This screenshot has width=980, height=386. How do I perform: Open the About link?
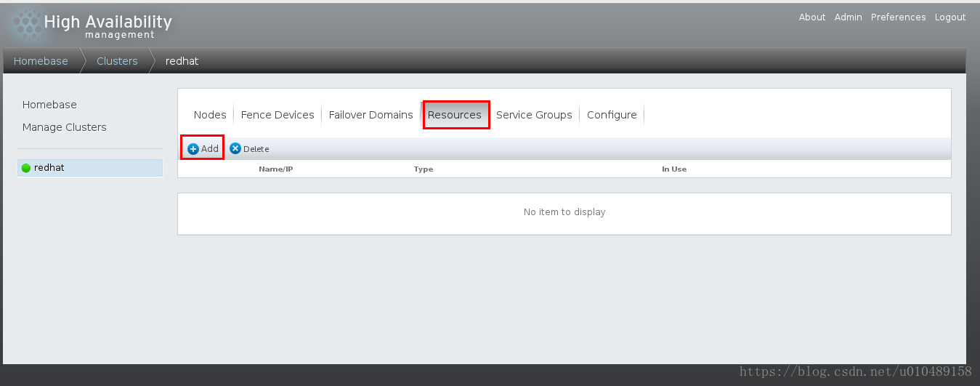[812, 17]
